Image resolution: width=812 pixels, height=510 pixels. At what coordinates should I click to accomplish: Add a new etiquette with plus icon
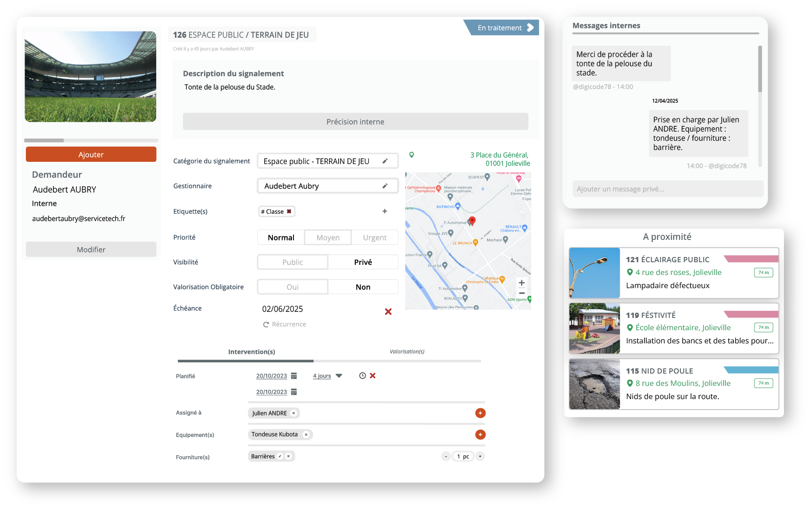coord(385,211)
